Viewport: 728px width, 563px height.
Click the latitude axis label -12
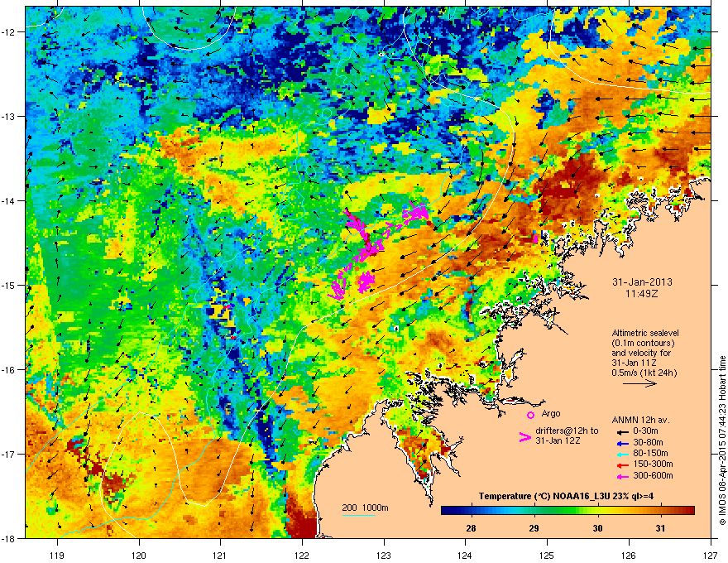point(8,32)
